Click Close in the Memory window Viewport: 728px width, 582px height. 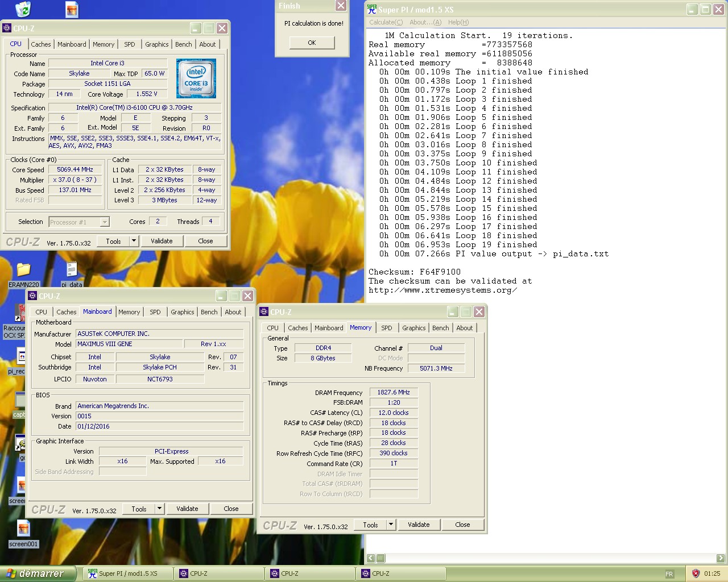tap(462, 525)
